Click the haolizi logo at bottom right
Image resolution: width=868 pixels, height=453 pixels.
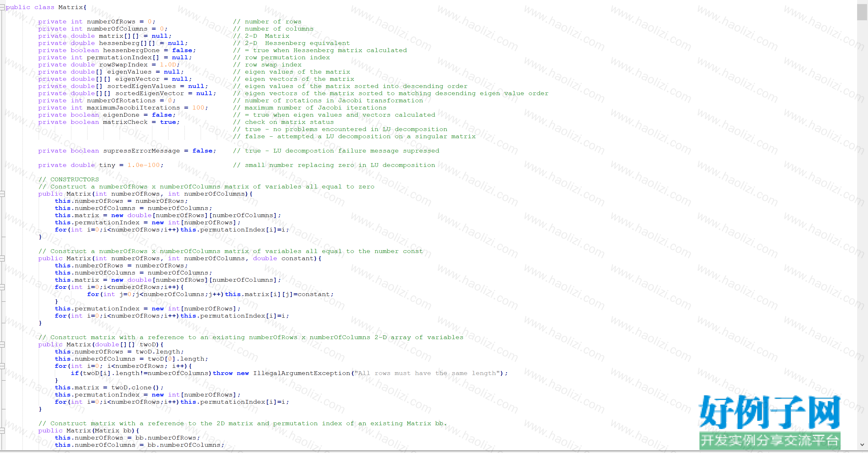click(770, 421)
